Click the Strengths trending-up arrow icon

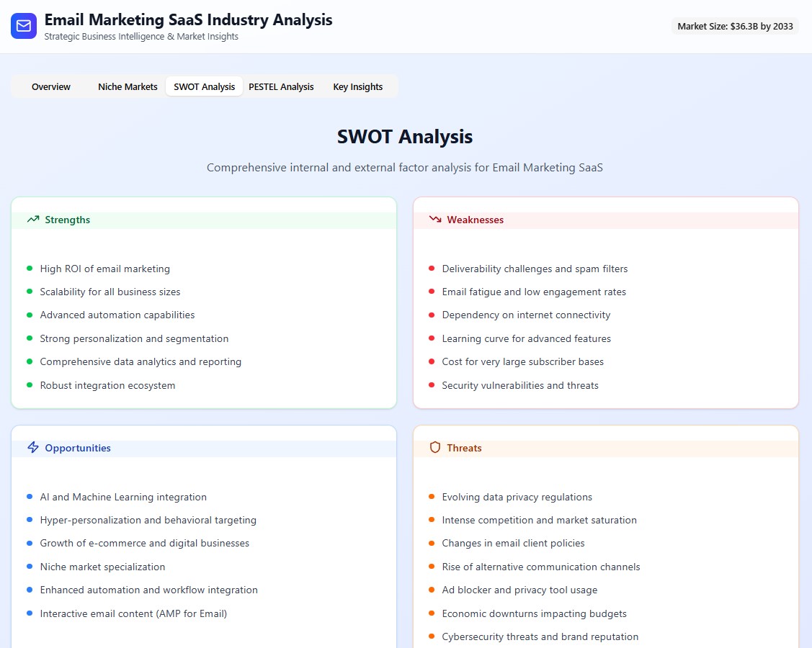click(x=33, y=220)
